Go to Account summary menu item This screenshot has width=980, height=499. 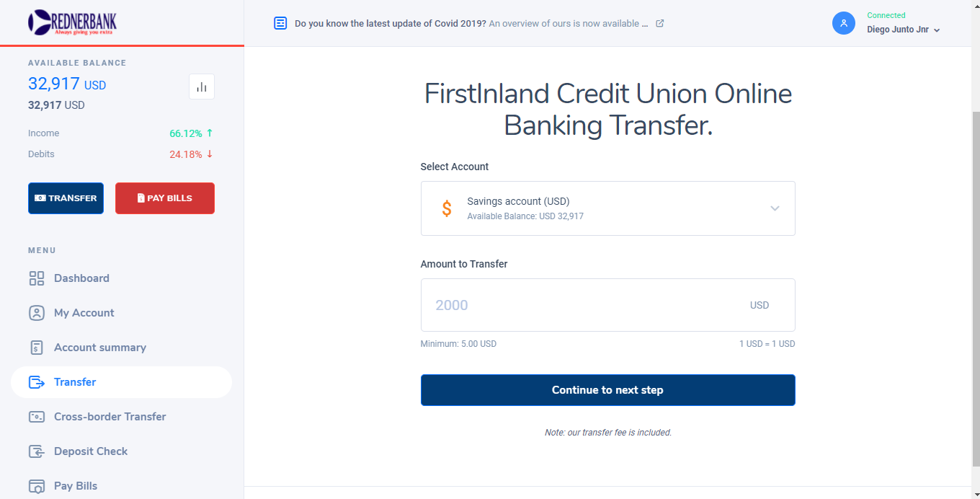click(99, 348)
